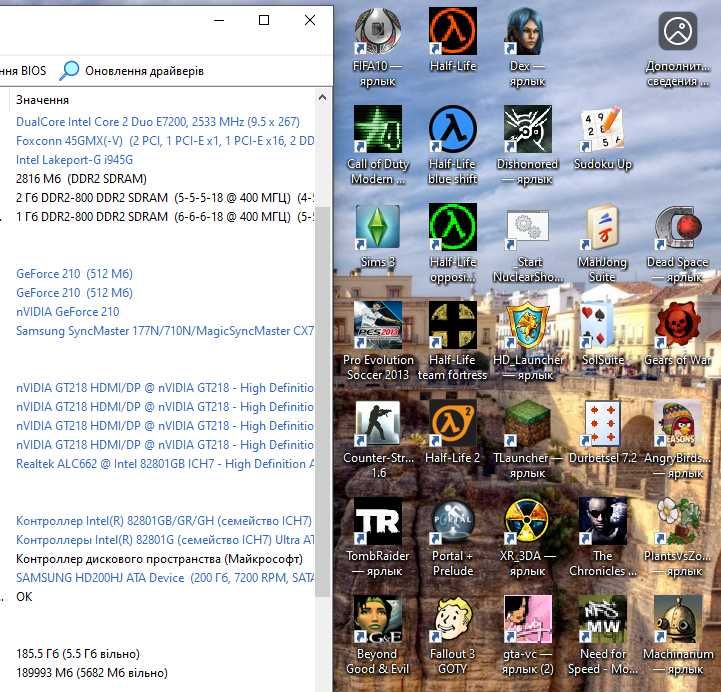This screenshot has width=721, height=692.
Task: Click the nVIDIA GeForce 210 link
Action: [x=68, y=312]
